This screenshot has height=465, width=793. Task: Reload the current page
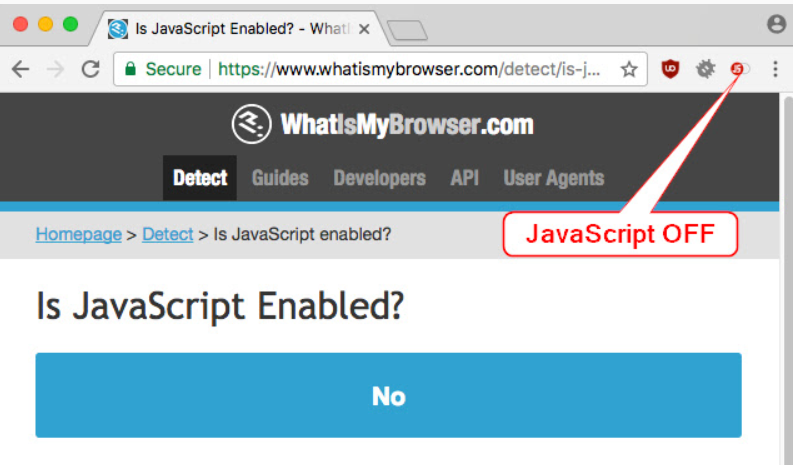[x=90, y=69]
